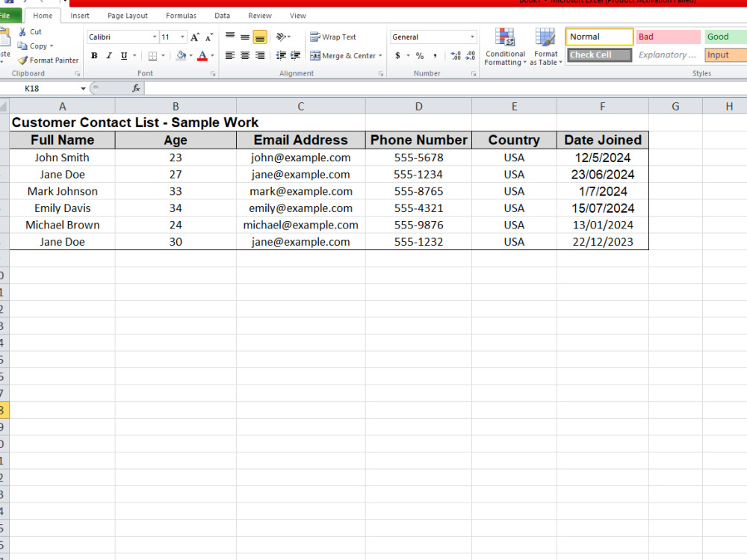The height and width of the screenshot is (560, 747).
Task: Open Font dialog launcher
Action: (213, 74)
